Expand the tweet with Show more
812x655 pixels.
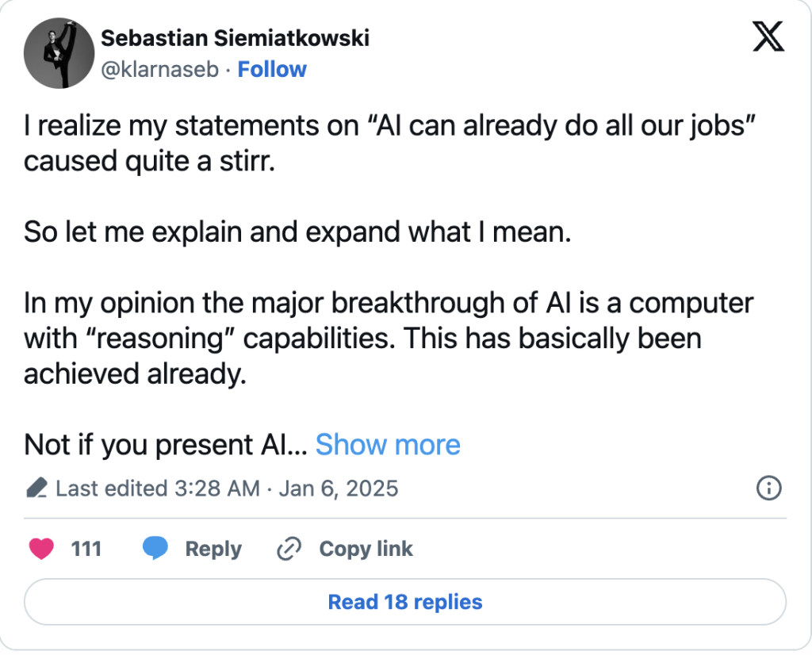click(x=388, y=445)
